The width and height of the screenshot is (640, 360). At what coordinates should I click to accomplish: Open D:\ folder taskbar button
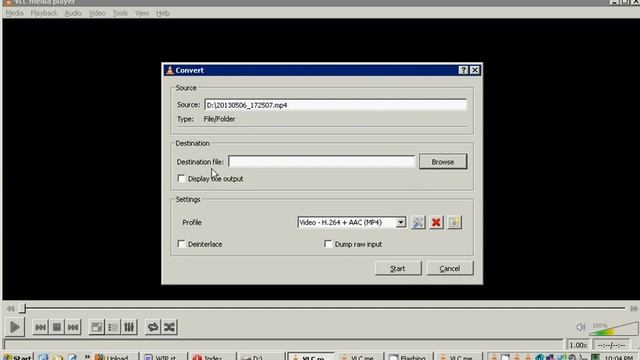260,357
